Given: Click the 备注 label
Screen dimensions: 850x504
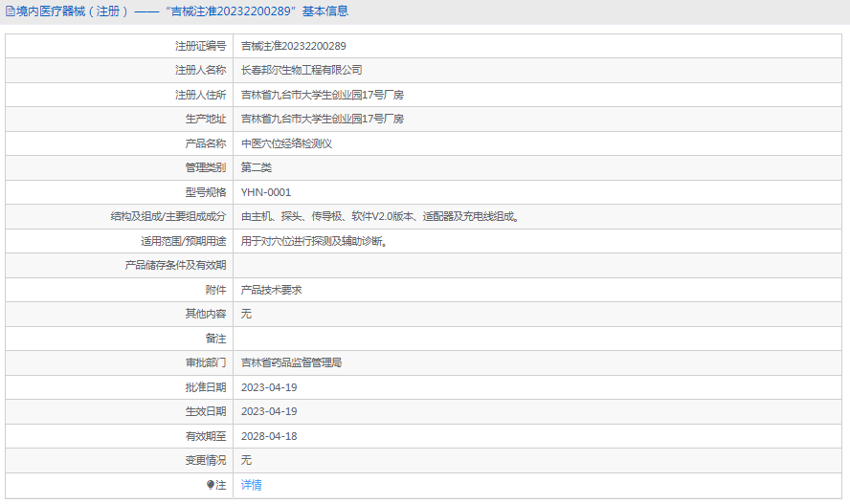Looking at the screenshot, I should 215,339.
